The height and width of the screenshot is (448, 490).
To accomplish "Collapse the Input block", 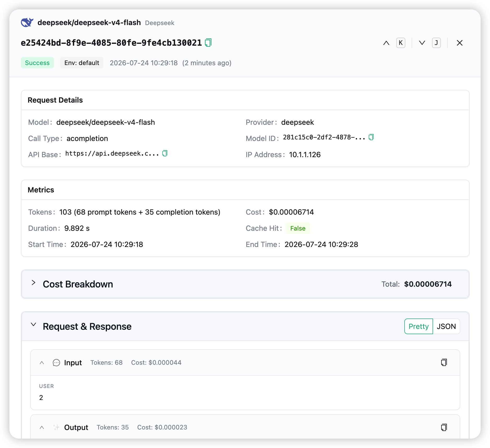I will [x=42, y=363].
